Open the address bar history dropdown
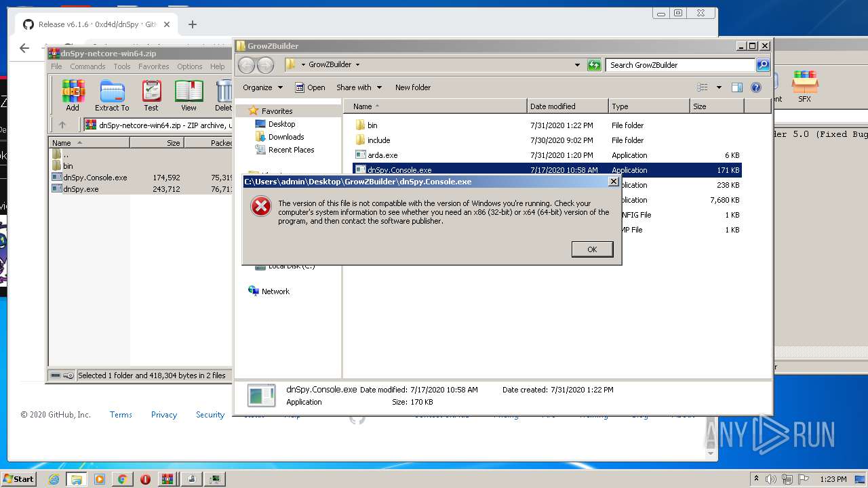The image size is (868, 488). tap(577, 65)
